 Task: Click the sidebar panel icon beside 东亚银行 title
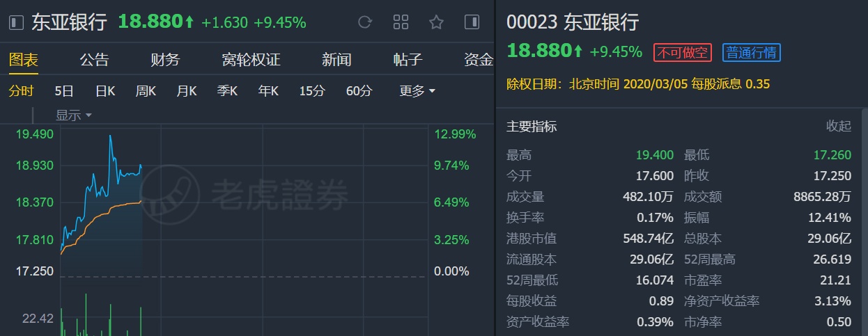(16, 22)
